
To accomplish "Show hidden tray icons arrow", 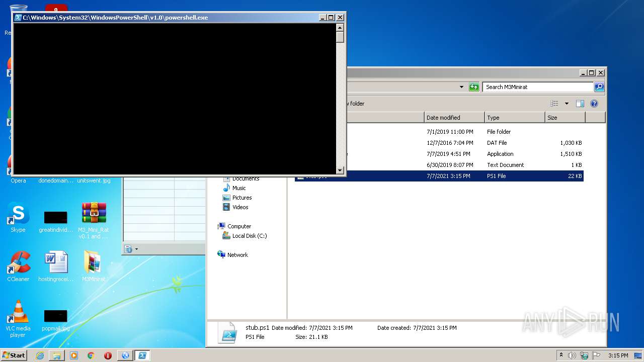I will 561,355.
